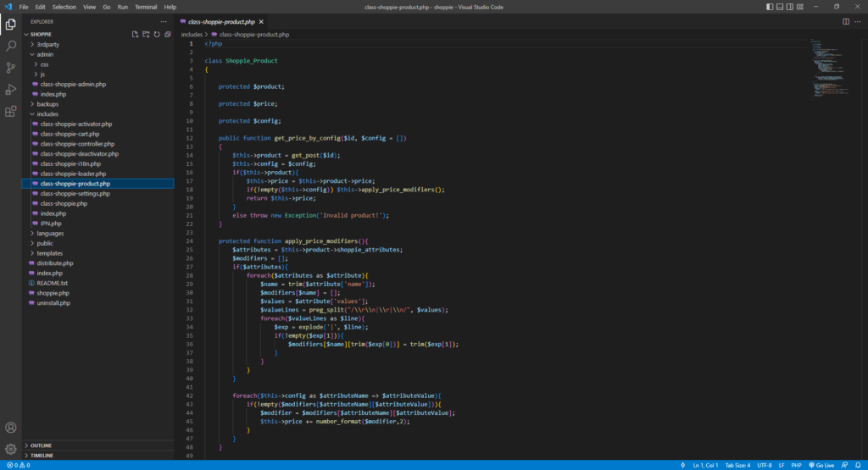Image resolution: width=868 pixels, height=470 pixels.
Task: Toggle the secondary side bar layout icon
Action: tap(790, 7)
